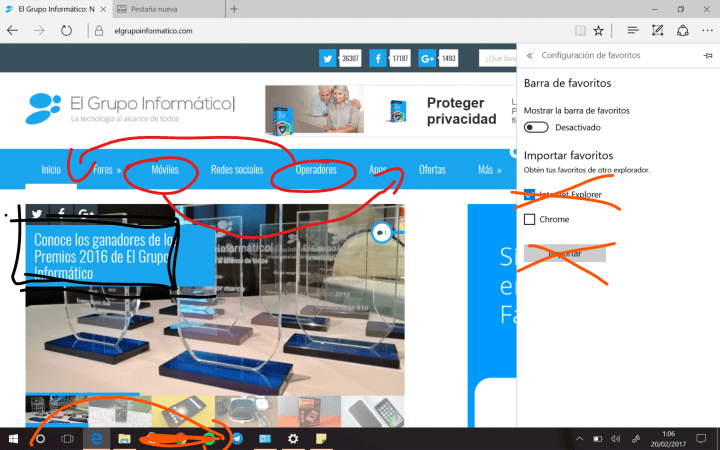Click the 36307 Twitter followers count
The image size is (720, 450).
click(350, 58)
